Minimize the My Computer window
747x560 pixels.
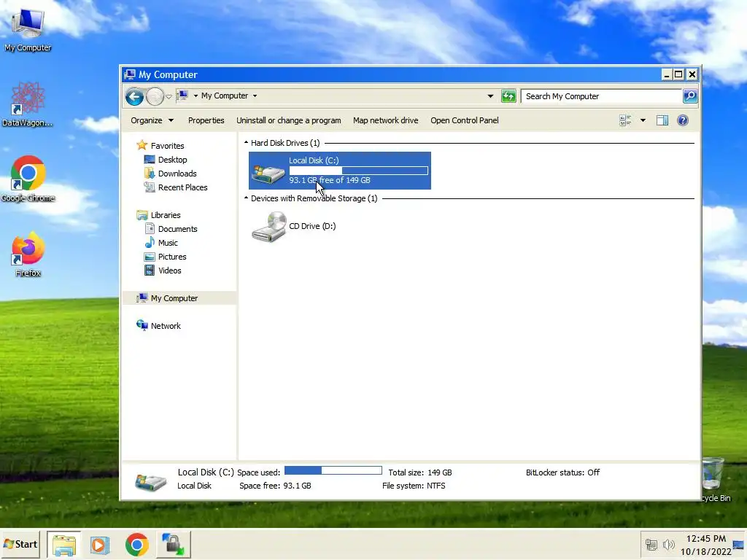pyautogui.click(x=667, y=74)
